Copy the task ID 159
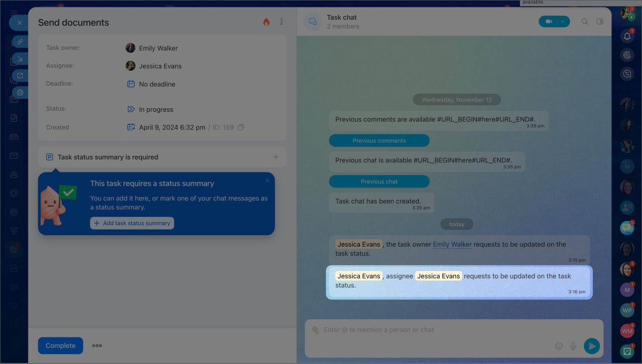This screenshot has height=364, width=642. pos(241,127)
